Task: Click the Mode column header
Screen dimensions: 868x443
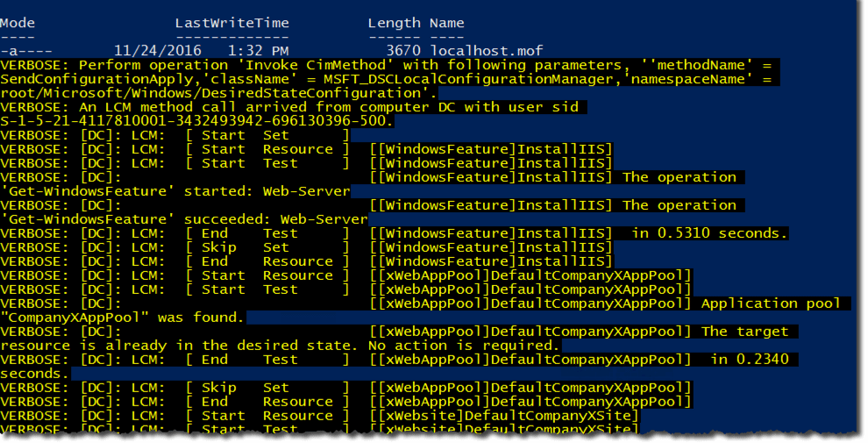Action: pos(18,23)
